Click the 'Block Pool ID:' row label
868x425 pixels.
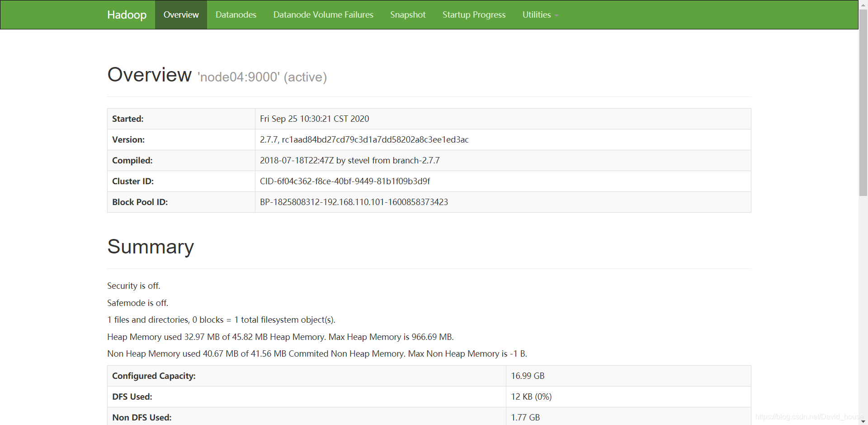[140, 202]
